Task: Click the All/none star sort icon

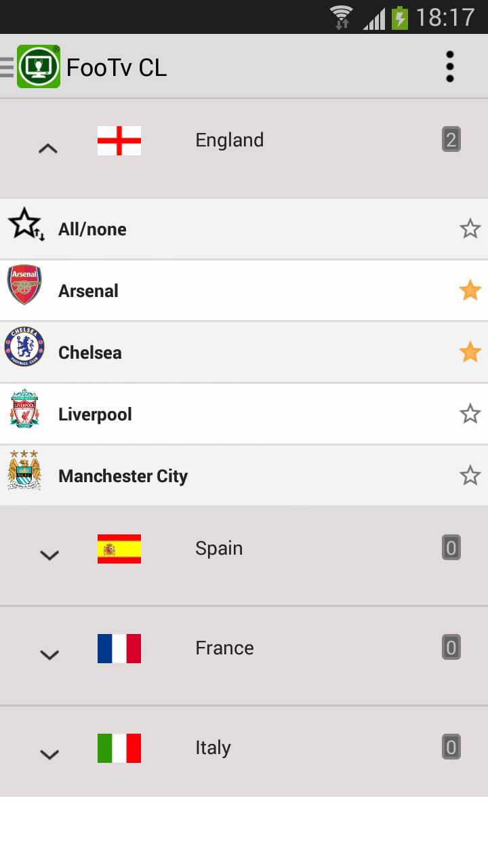Action: click(x=26, y=224)
